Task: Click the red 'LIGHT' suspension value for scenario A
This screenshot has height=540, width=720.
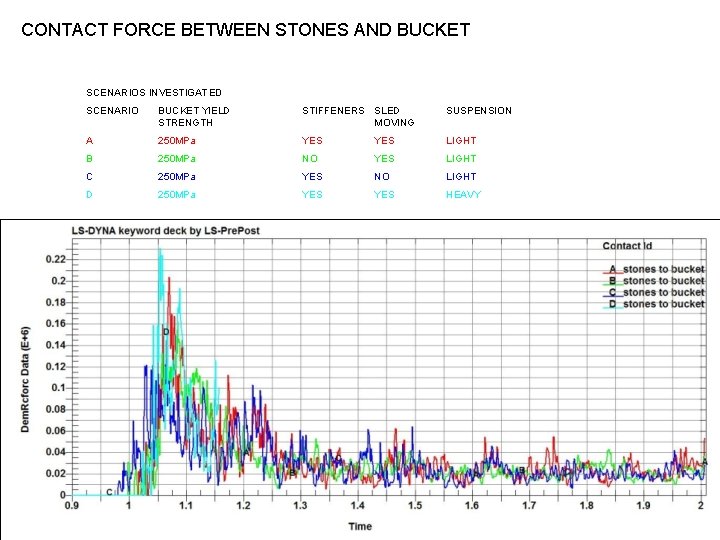Action: (461, 141)
